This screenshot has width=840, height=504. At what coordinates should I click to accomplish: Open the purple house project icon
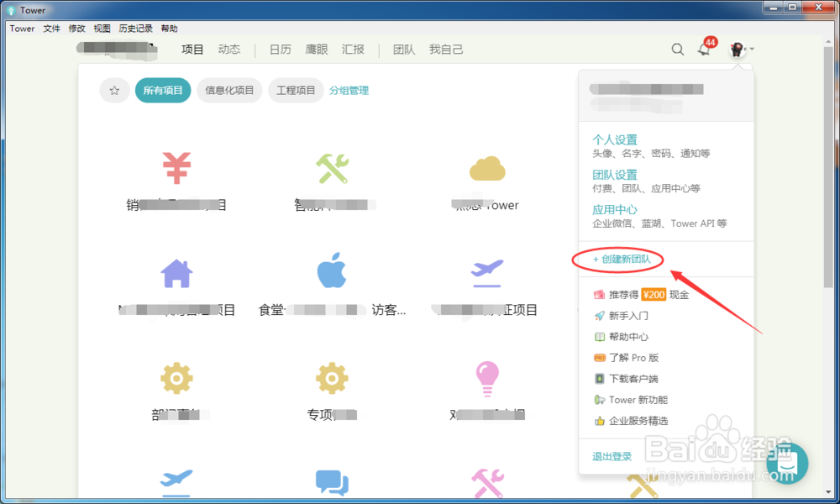point(176,273)
